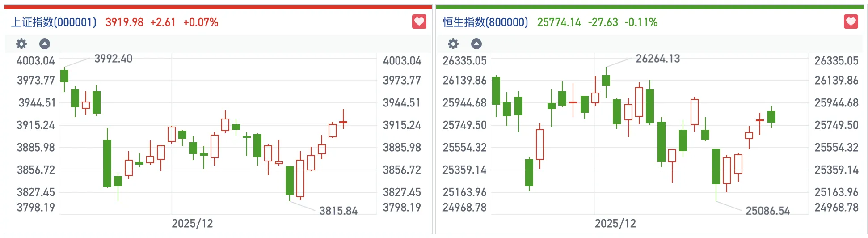This screenshot has height=238, width=868.
Task: Open settings gear on 恒生指数 chart
Action: (x=453, y=44)
